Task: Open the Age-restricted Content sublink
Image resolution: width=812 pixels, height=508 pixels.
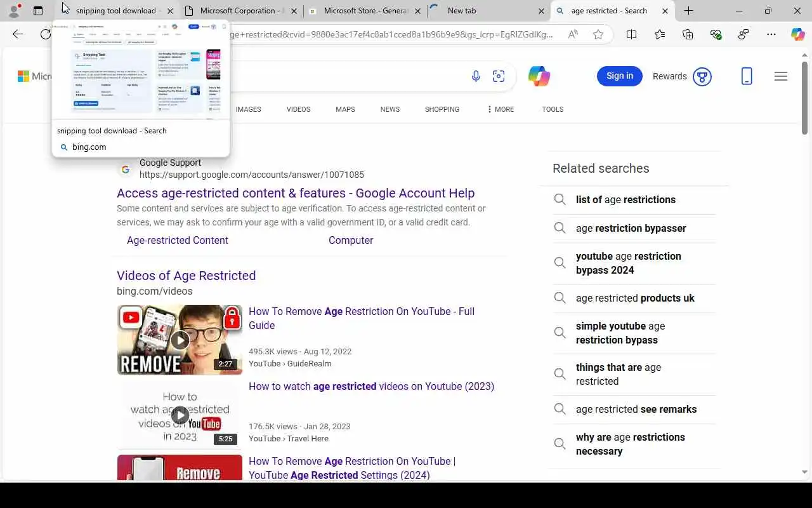Action: (x=178, y=240)
